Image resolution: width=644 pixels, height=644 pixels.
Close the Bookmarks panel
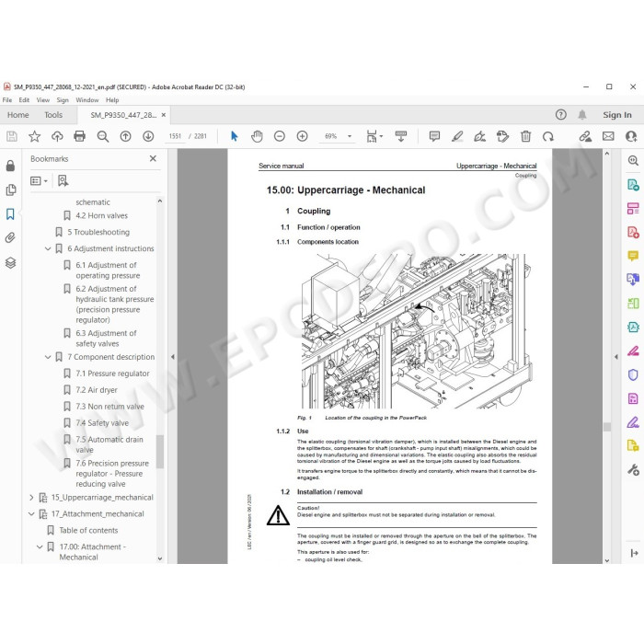click(153, 158)
